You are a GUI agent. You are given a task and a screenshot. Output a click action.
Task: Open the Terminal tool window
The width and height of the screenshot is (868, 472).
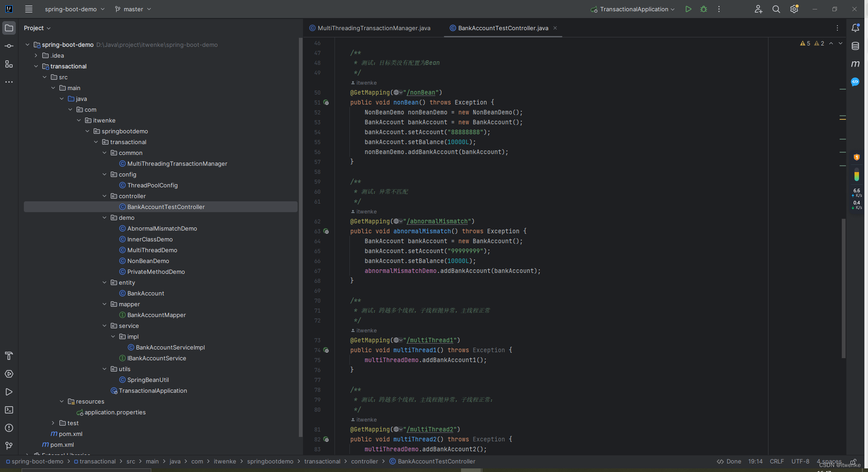[x=9, y=410]
